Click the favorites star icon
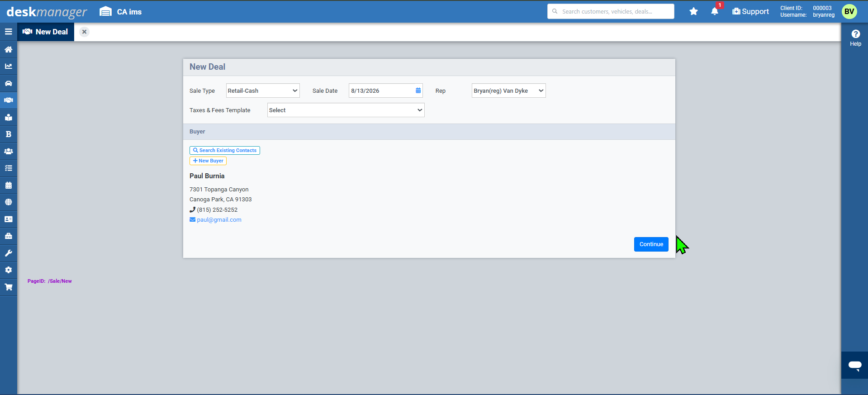868x395 pixels. click(693, 11)
